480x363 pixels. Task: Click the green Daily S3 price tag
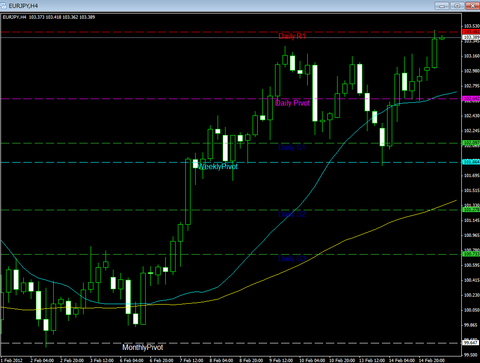(471, 254)
